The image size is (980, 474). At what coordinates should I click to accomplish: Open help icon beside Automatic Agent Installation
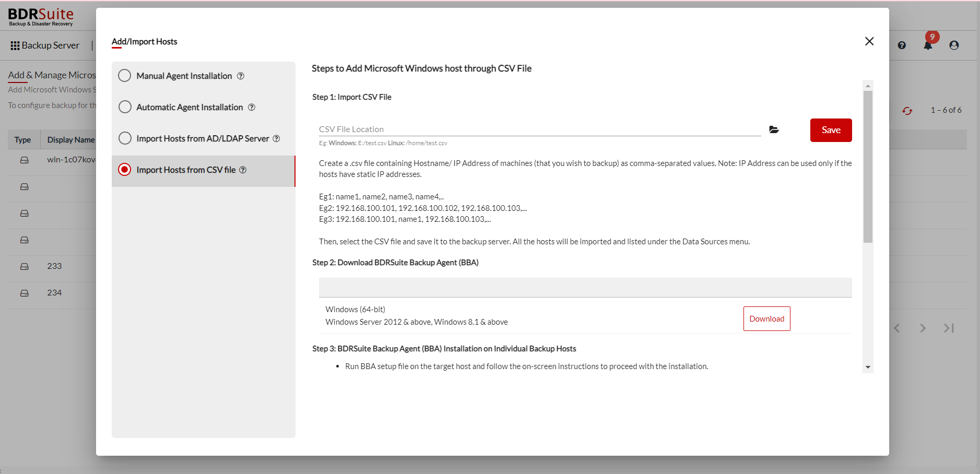coord(252,107)
